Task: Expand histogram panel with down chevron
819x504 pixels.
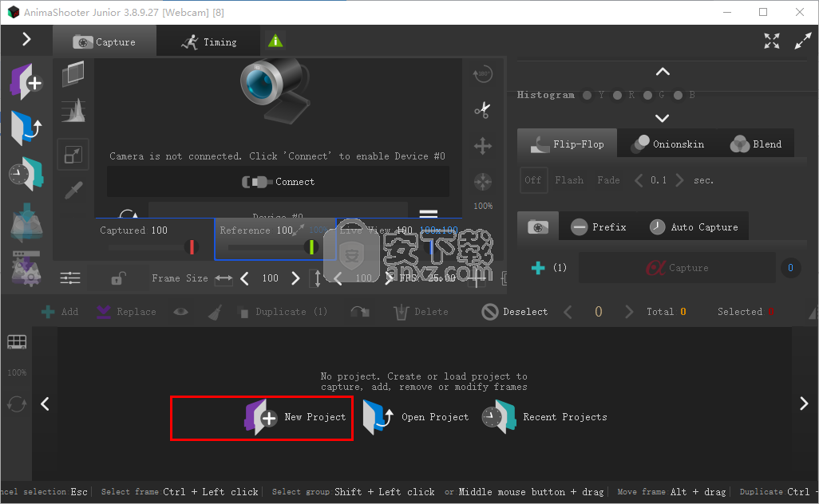Action: pos(663,119)
